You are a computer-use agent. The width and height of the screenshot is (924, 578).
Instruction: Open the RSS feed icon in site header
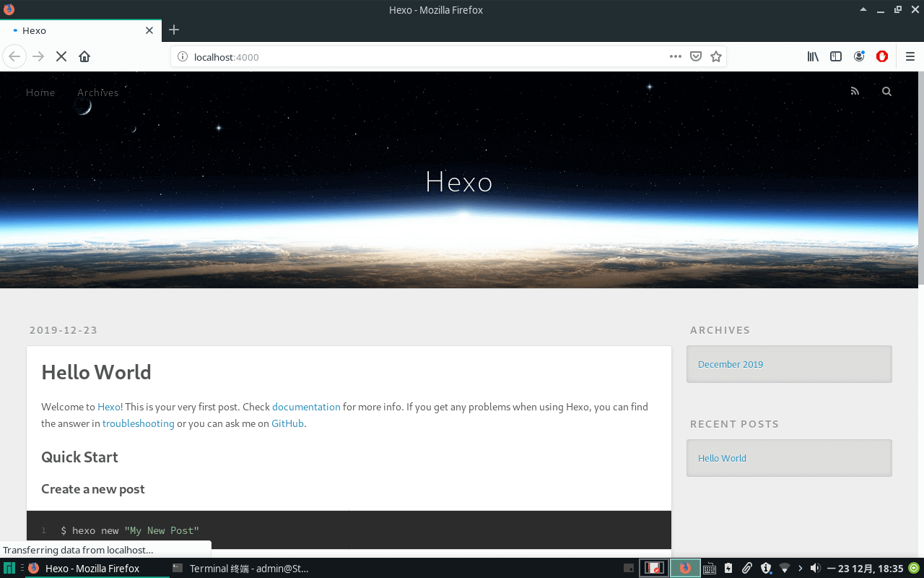tap(855, 91)
